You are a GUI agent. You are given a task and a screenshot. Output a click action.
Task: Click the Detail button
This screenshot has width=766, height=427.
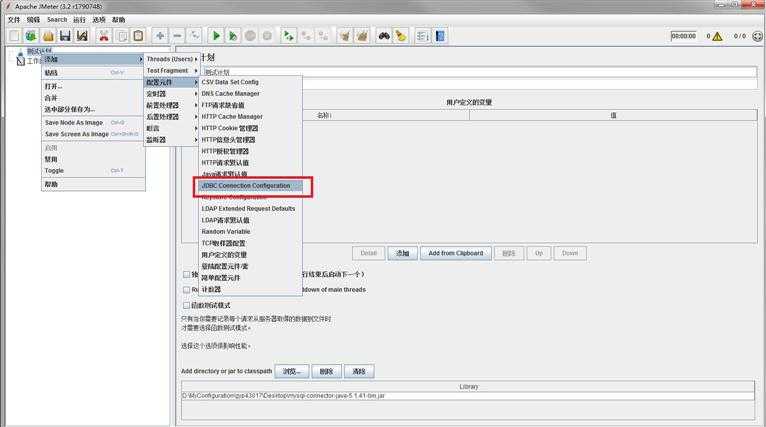point(368,253)
